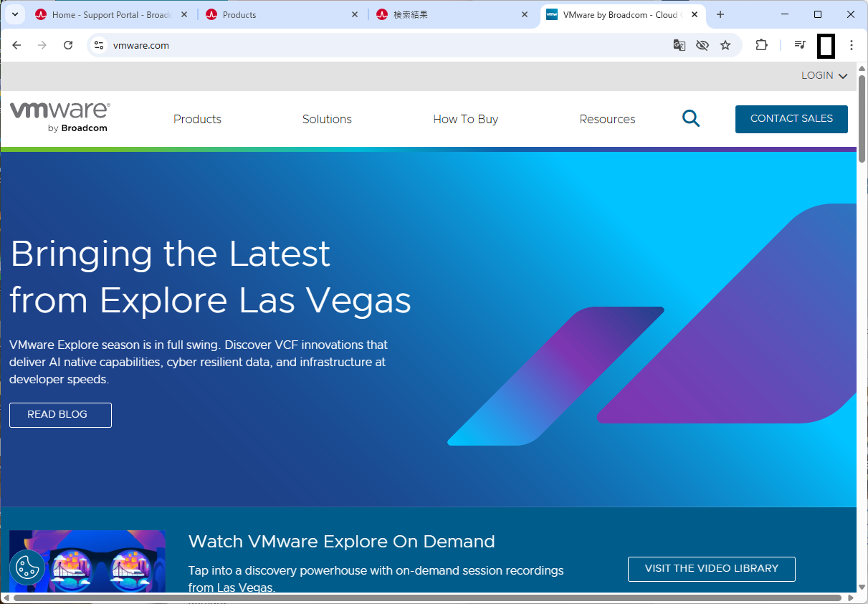The image size is (868, 604).
Task: Open the browser Extensions puzzle icon
Action: click(761, 45)
